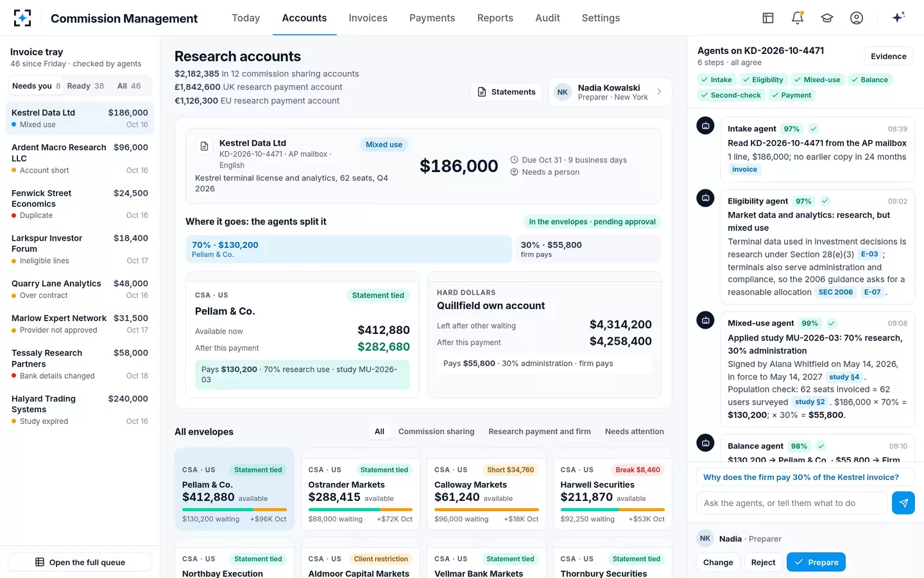Click the check mark beside Mixed-use agent 99%
The height and width of the screenshot is (578, 924).
pyautogui.click(x=832, y=323)
